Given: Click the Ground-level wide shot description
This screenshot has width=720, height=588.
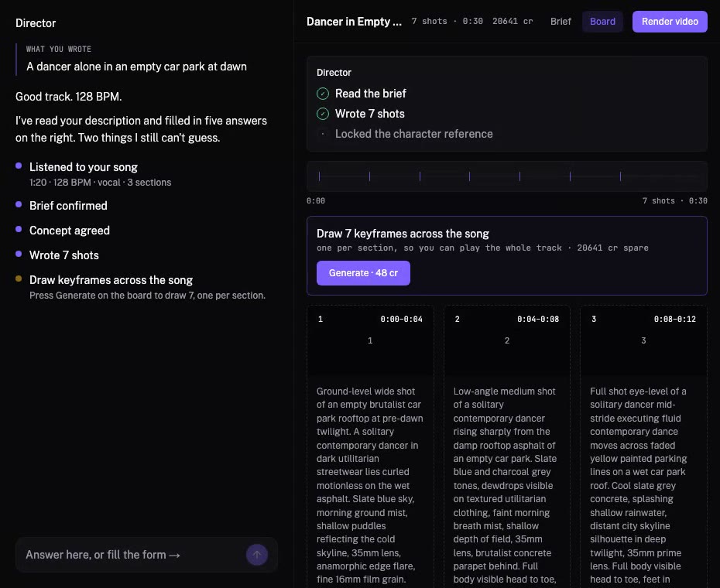Looking at the screenshot, I should (370, 485).
